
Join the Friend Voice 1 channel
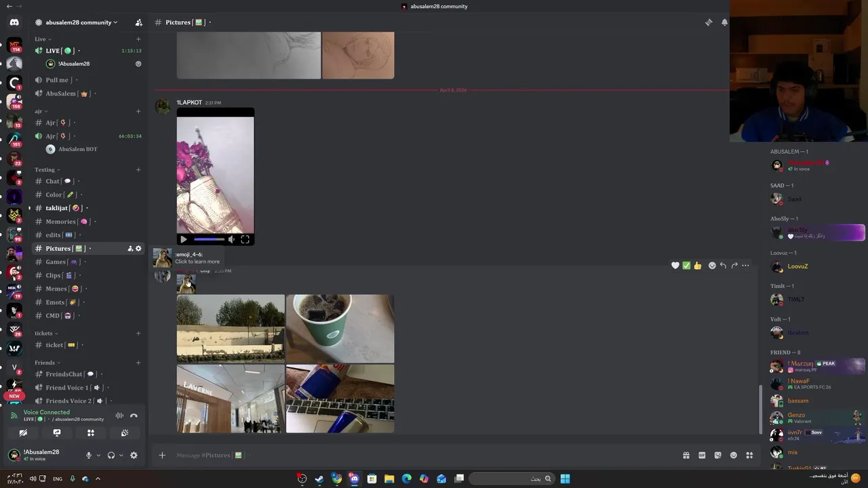pyautogui.click(x=88, y=388)
